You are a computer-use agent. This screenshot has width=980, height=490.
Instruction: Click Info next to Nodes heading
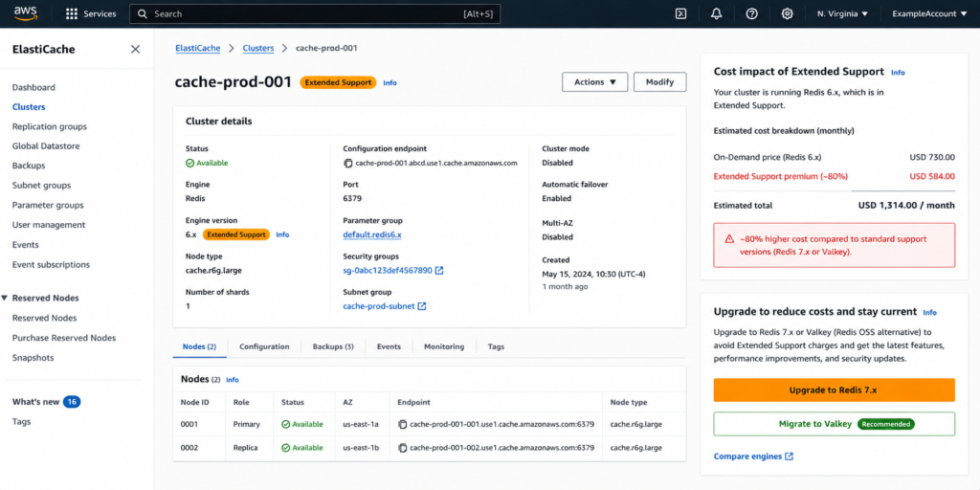point(232,380)
